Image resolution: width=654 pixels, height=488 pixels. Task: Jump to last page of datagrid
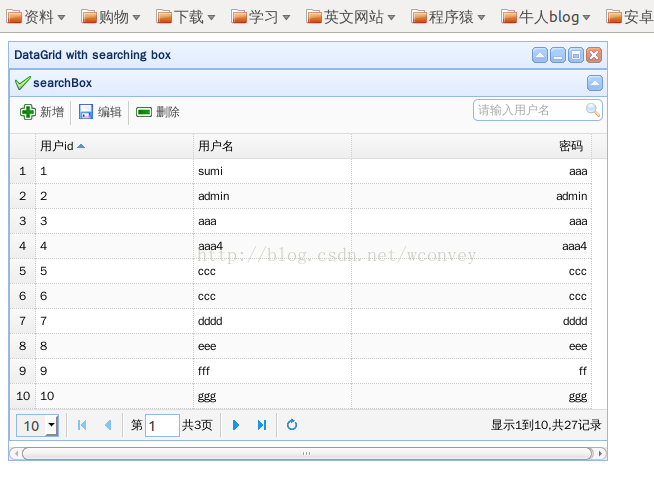pos(262,425)
